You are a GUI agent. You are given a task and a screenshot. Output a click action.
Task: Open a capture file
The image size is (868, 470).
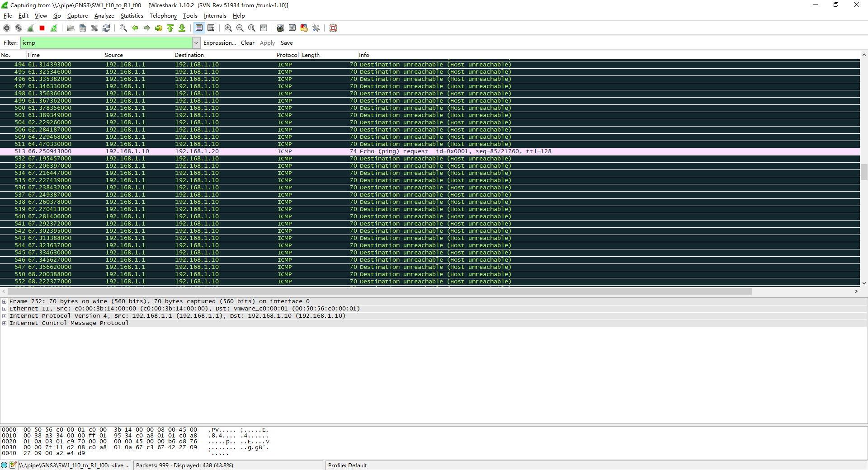tap(71, 28)
